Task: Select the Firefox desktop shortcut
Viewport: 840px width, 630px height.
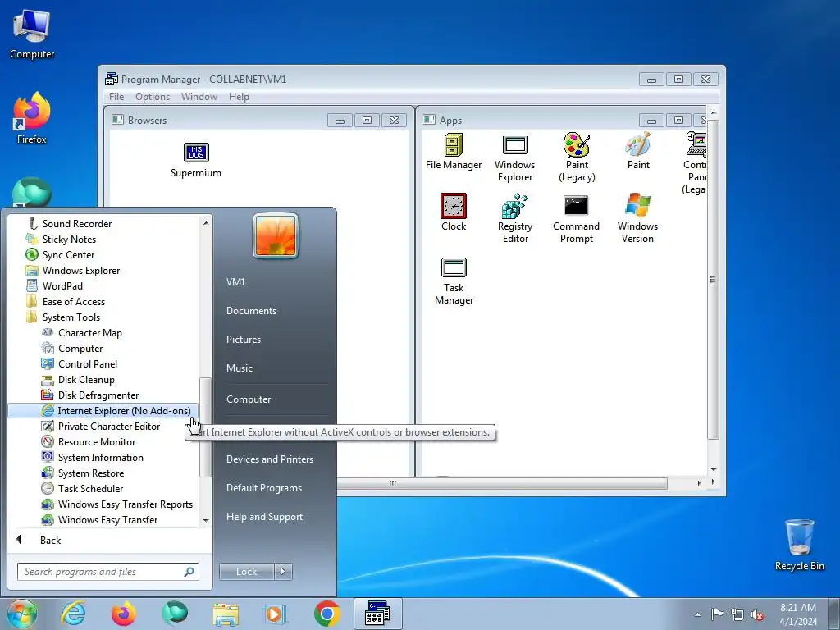Action: (32, 119)
